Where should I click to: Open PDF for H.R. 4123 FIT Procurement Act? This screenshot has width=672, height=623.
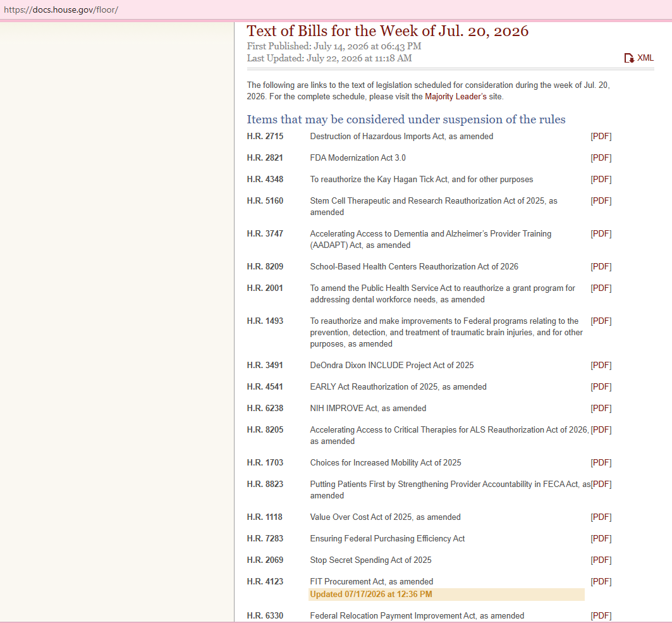(601, 581)
